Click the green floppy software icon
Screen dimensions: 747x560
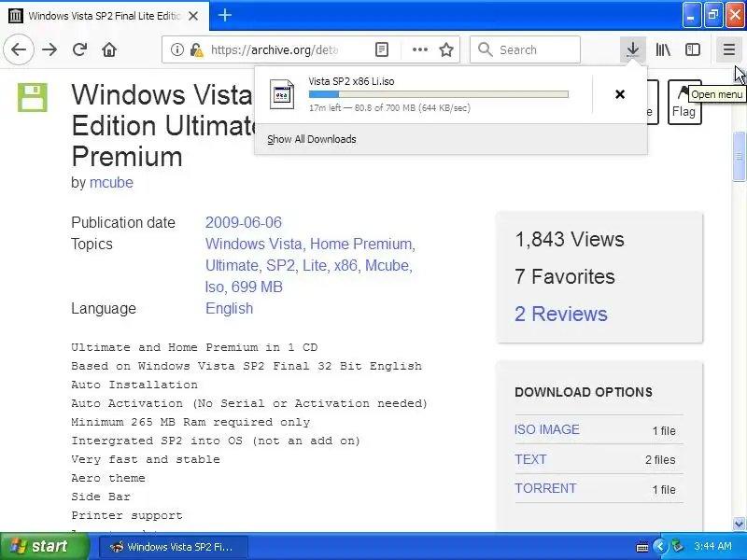pyautogui.click(x=33, y=98)
